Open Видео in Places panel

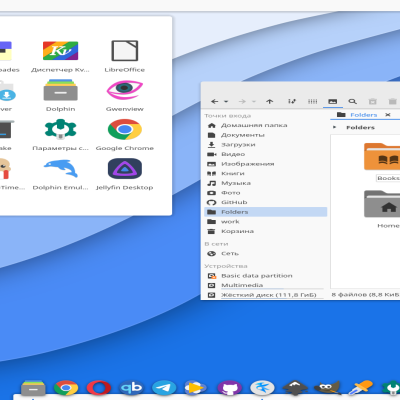pos(265,154)
